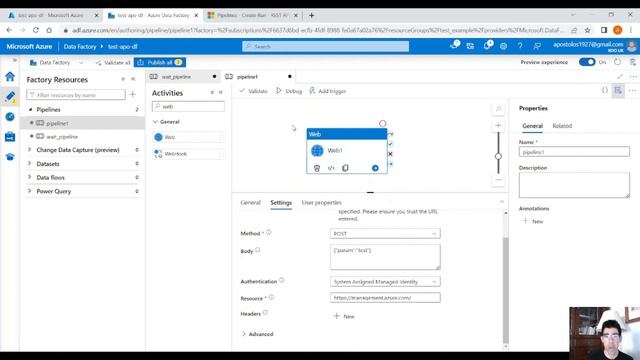The height and width of the screenshot is (360, 640).
Task: Add a New annotation
Action: pyautogui.click(x=533, y=221)
